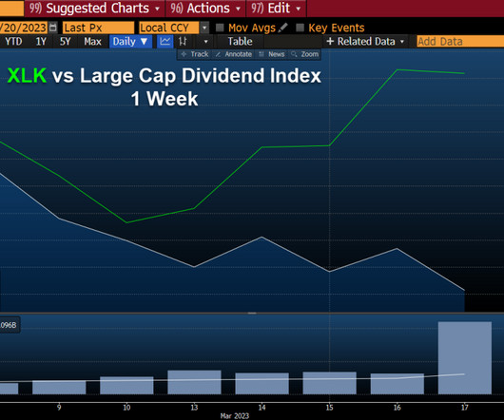Click the volume bar for March 10

[x=126, y=386]
